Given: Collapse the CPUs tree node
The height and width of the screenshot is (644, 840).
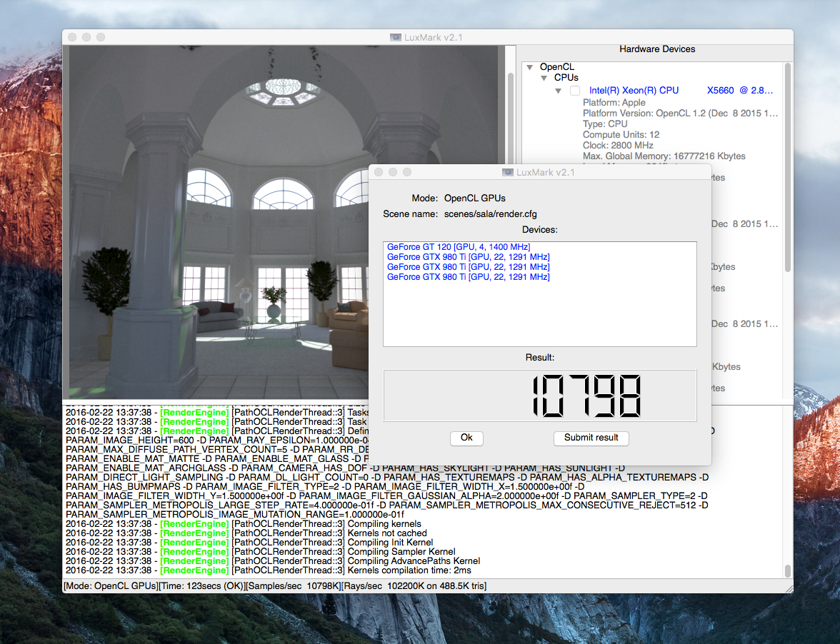Looking at the screenshot, I should tap(544, 78).
